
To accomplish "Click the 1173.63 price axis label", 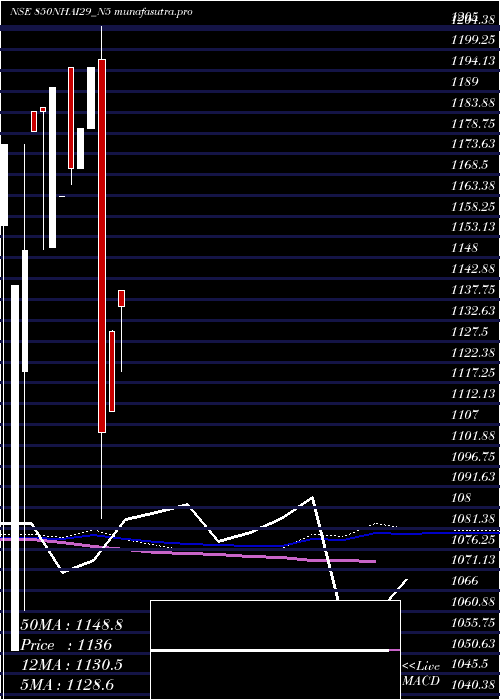I will pyautogui.click(x=473, y=144).
